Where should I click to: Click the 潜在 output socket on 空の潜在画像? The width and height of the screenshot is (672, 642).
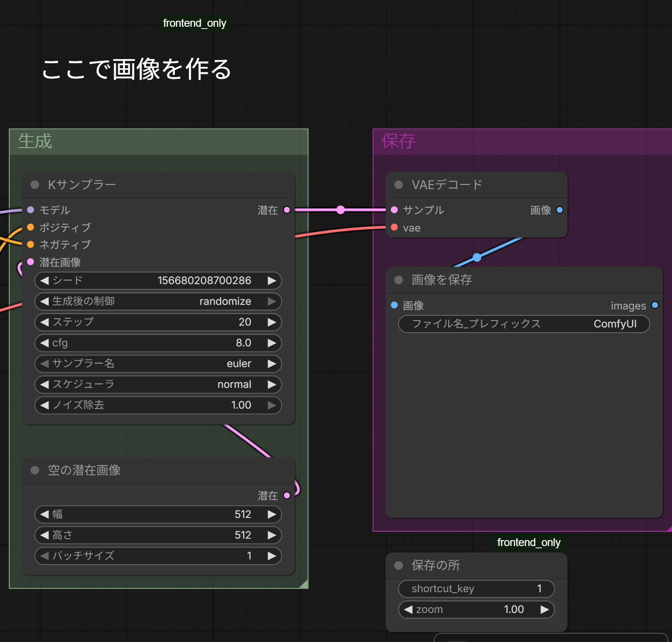(287, 496)
